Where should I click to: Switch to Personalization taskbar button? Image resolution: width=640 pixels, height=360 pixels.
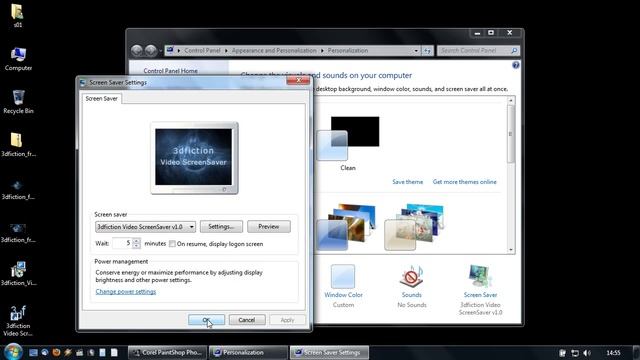point(248,352)
